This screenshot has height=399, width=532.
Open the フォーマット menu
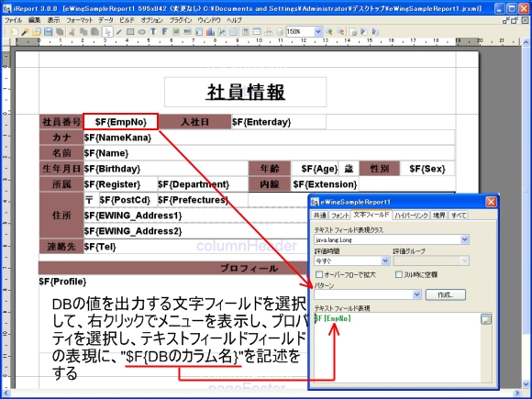pyautogui.click(x=80, y=20)
